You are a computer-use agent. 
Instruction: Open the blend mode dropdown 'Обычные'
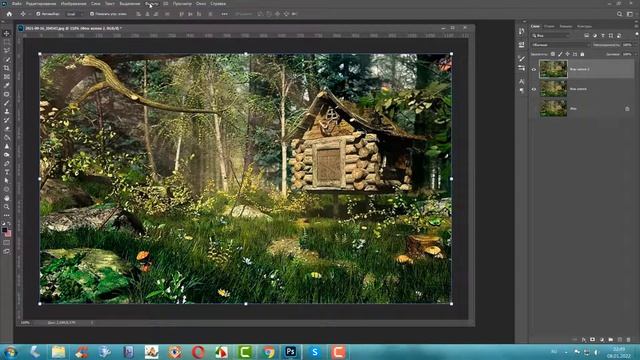click(x=560, y=45)
